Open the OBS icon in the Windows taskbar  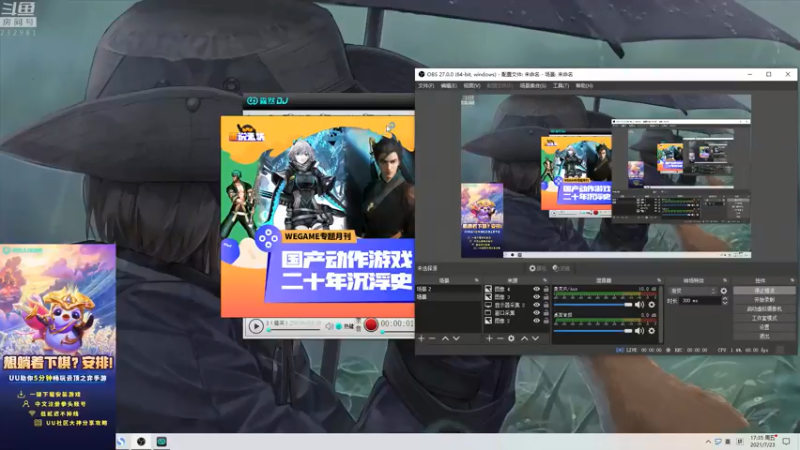tap(141, 441)
